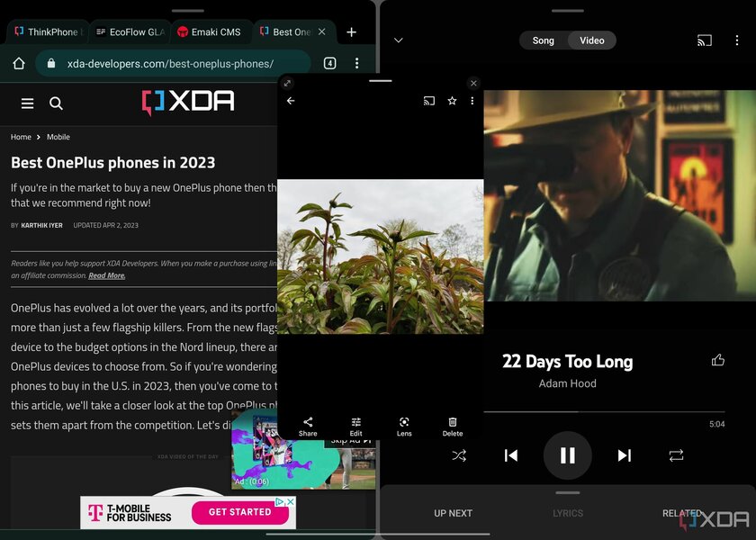756x540 pixels.
Task: Open Chrome three-dot menu
Action: [x=356, y=63]
